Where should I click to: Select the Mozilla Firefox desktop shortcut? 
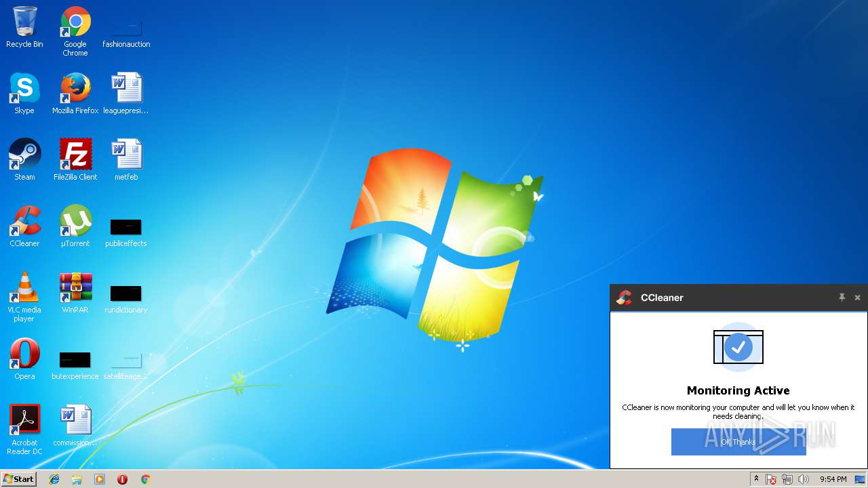point(75,94)
